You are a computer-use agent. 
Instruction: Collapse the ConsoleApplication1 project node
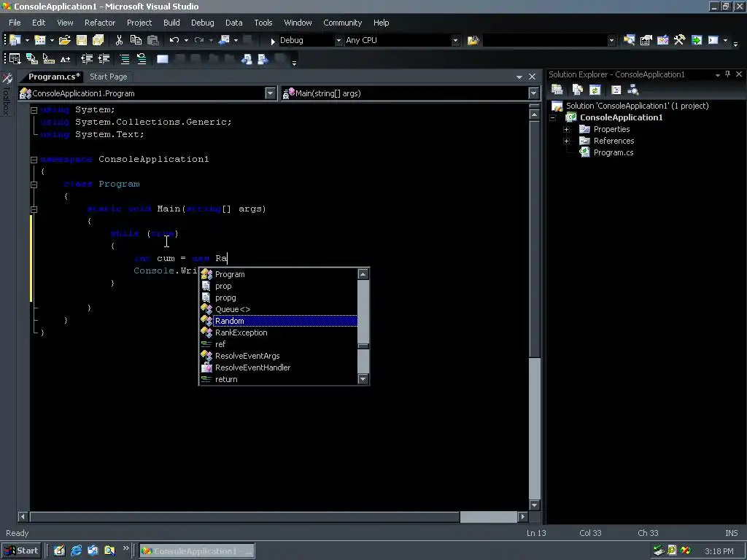[553, 117]
